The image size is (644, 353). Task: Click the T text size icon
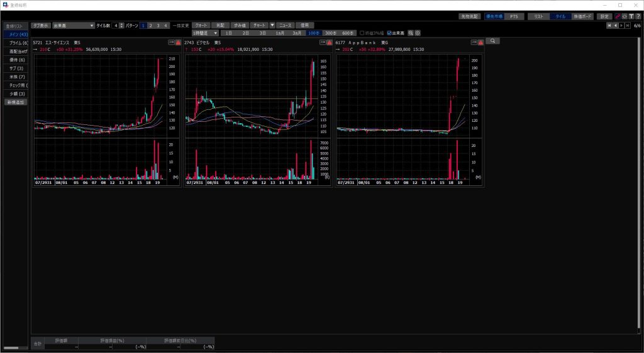pos(631,16)
